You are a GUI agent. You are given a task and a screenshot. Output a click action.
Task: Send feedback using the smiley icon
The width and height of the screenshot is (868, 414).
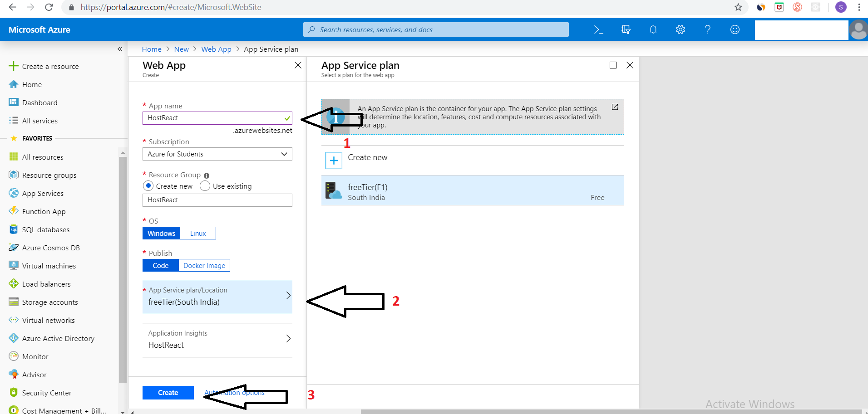[735, 29]
